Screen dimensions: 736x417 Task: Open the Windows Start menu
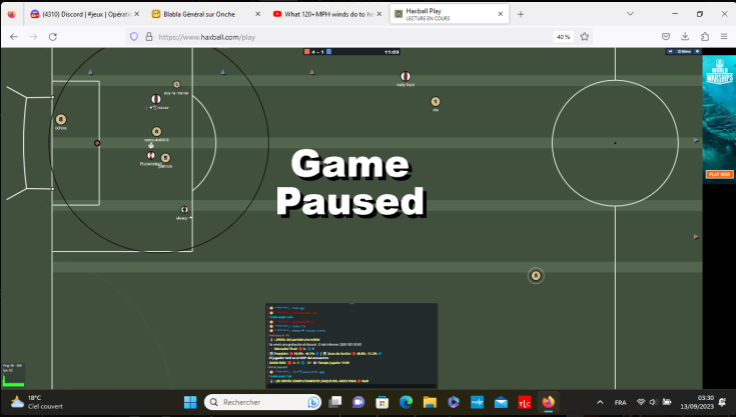point(190,402)
